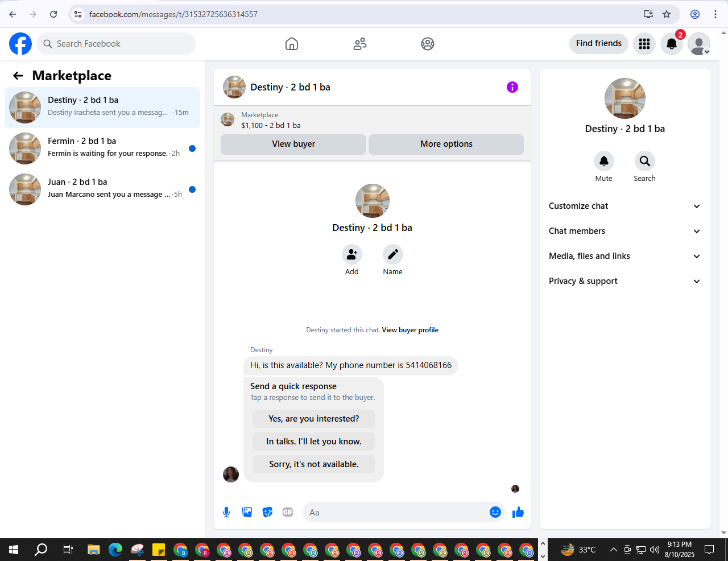728x561 pixels.
Task: Click the install app icon in address bar
Action: [x=648, y=14]
